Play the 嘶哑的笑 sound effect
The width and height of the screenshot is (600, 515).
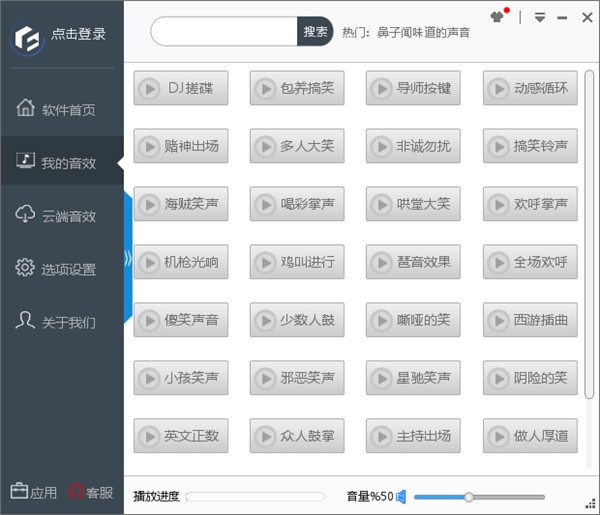click(x=413, y=320)
